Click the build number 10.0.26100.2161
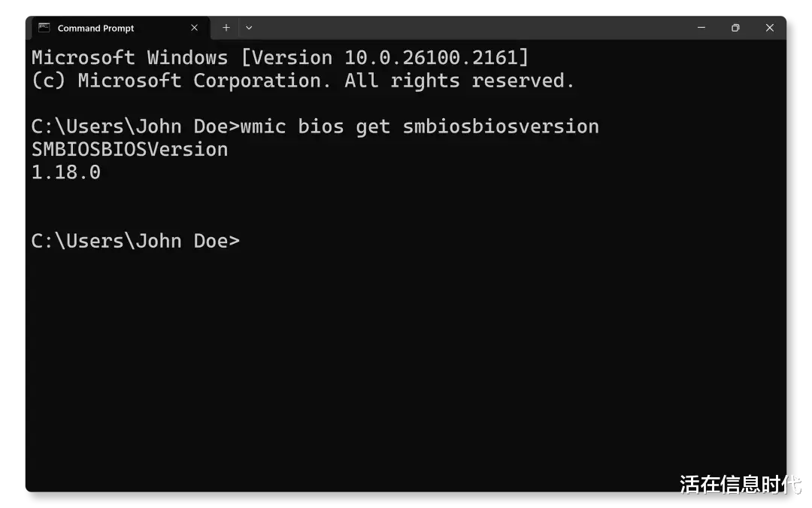The width and height of the screenshot is (812, 508). click(x=436, y=58)
